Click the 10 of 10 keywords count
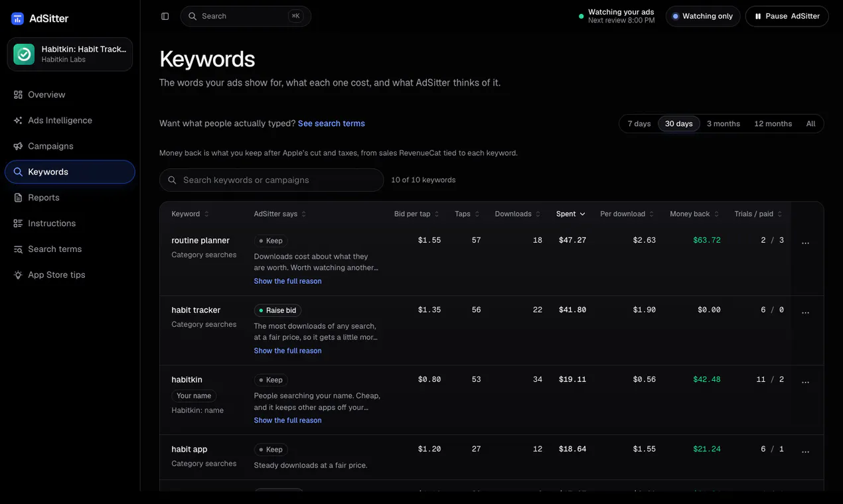This screenshot has width=843, height=504. pyautogui.click(x=423, y=180)
